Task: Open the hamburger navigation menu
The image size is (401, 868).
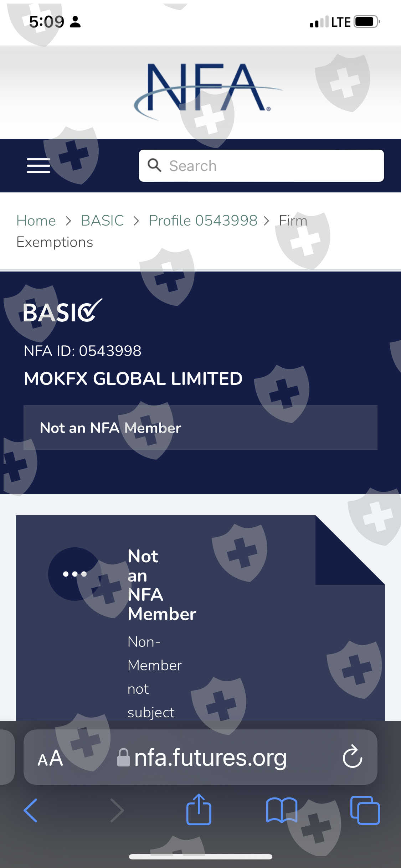Action: [x=38, y=166]
